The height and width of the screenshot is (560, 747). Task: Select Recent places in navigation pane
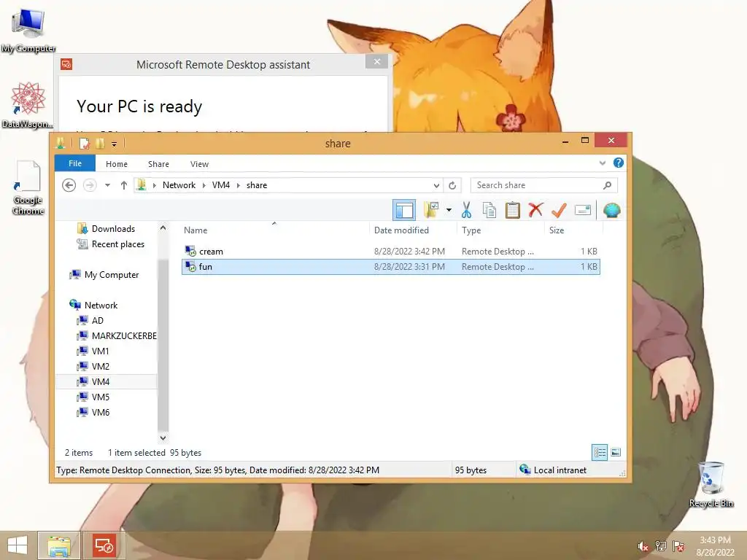click(x=117, y=244)
